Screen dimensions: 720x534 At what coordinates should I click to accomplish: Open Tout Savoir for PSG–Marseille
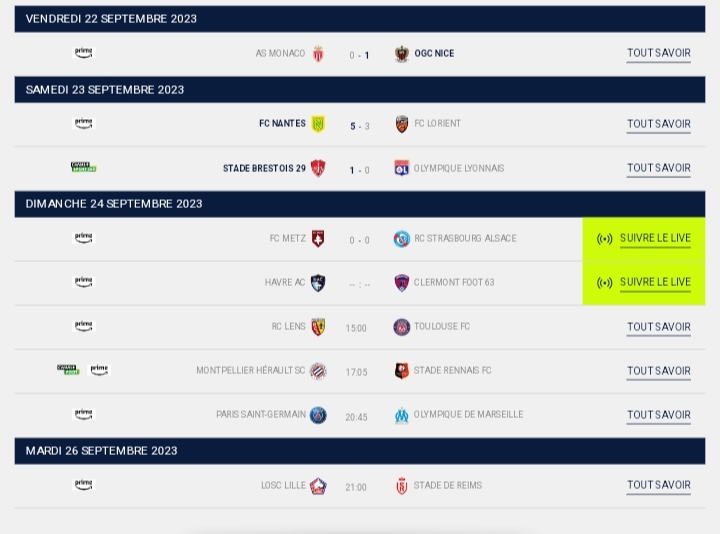tap(658, 415)
